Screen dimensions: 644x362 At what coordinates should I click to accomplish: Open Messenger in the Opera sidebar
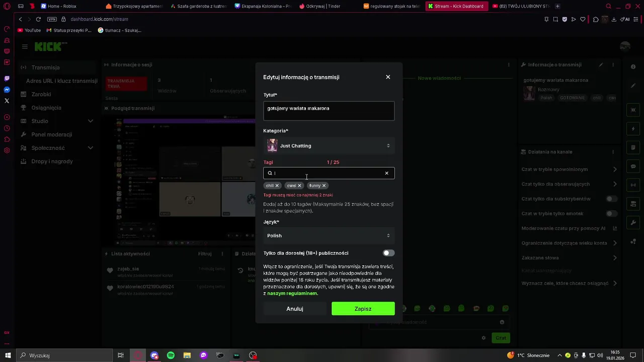click(7, 89)
